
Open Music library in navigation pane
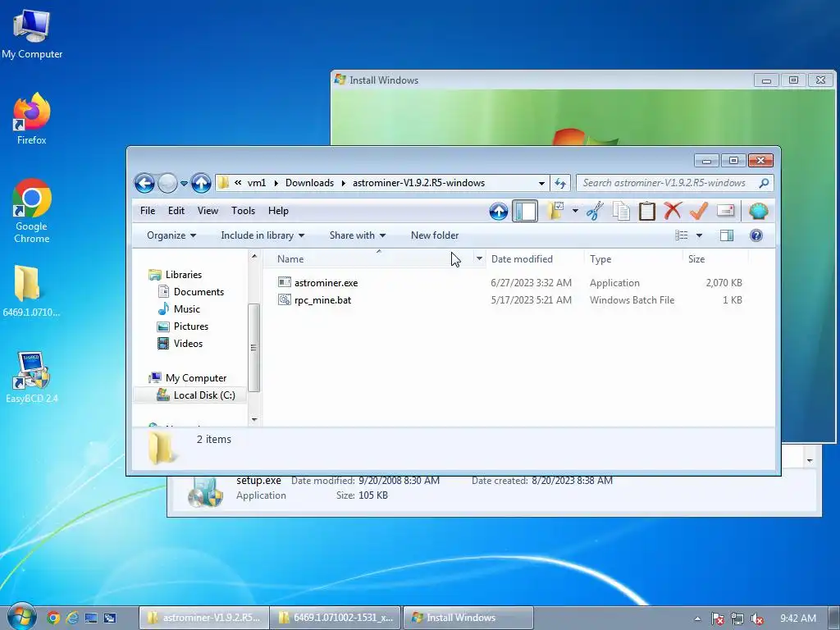point(186,308)
